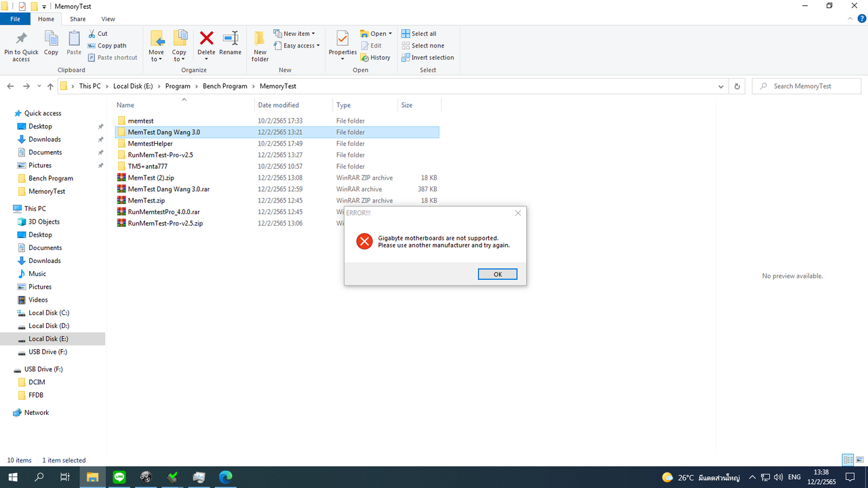Click the Copy icon in the Clipboard group

pyautogui.click(x=51, y=42)
